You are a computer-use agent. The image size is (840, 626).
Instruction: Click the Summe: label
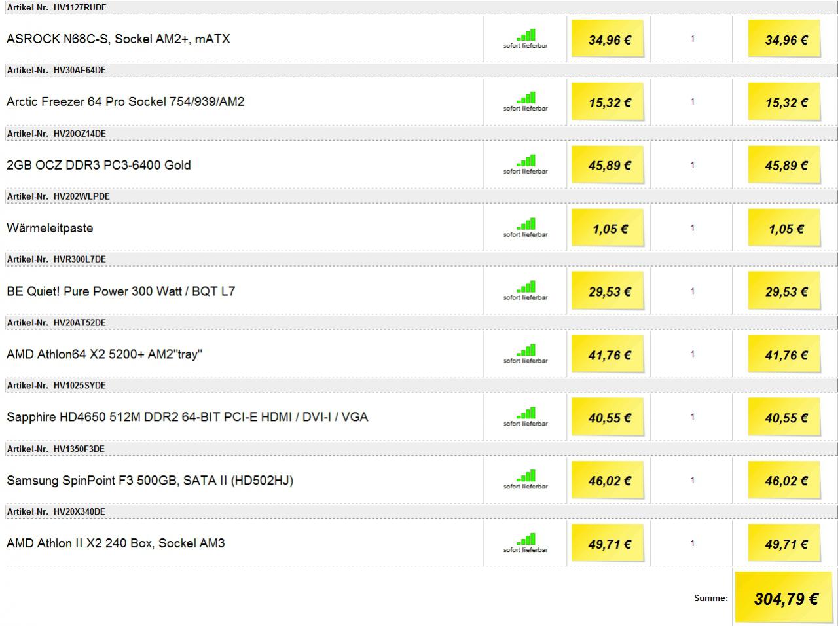(x=711, y=598)
